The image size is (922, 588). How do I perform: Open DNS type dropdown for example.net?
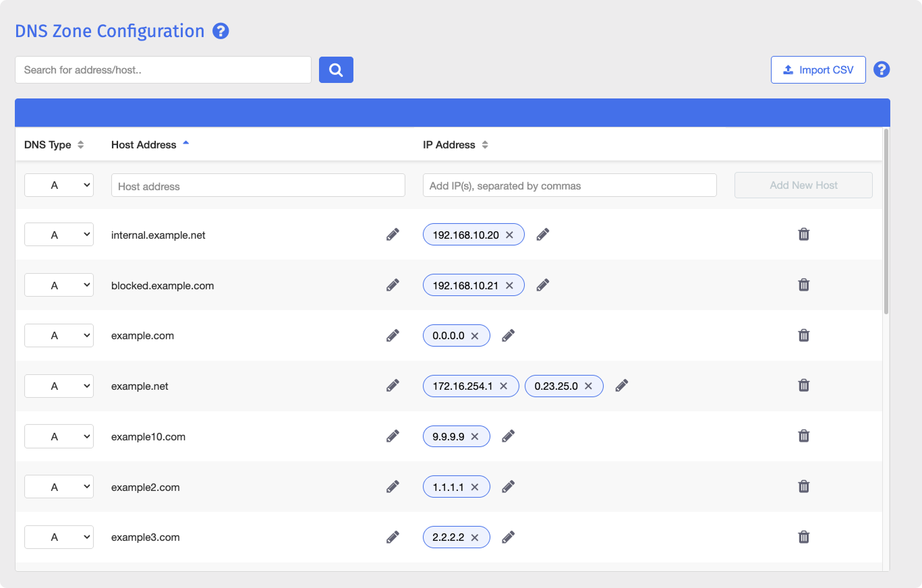click(x=59, y=386)
